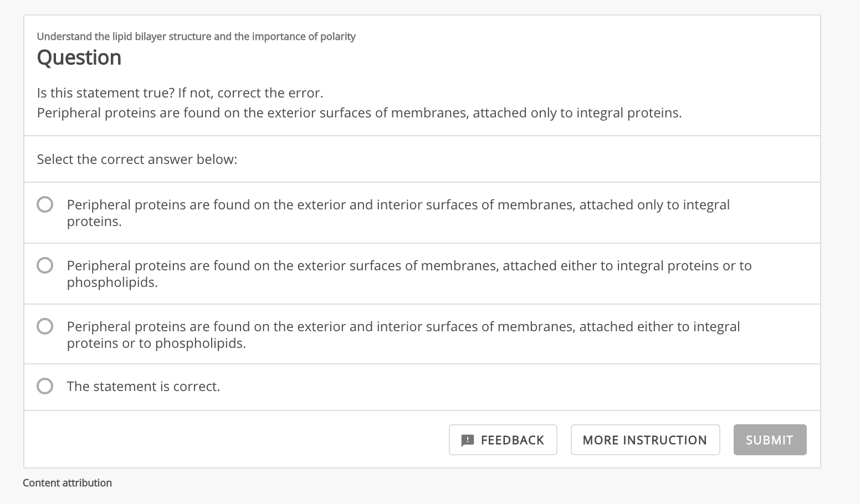
Task: Pick the radio for exterior and interior, either attachment
Action: click(45, 326)
